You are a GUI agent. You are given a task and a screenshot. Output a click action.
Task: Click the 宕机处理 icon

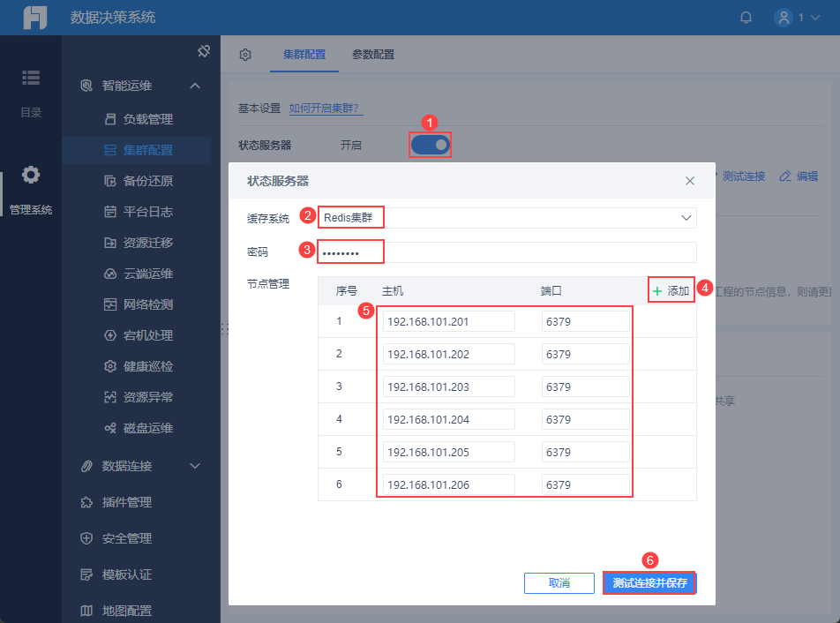[109, 335]
